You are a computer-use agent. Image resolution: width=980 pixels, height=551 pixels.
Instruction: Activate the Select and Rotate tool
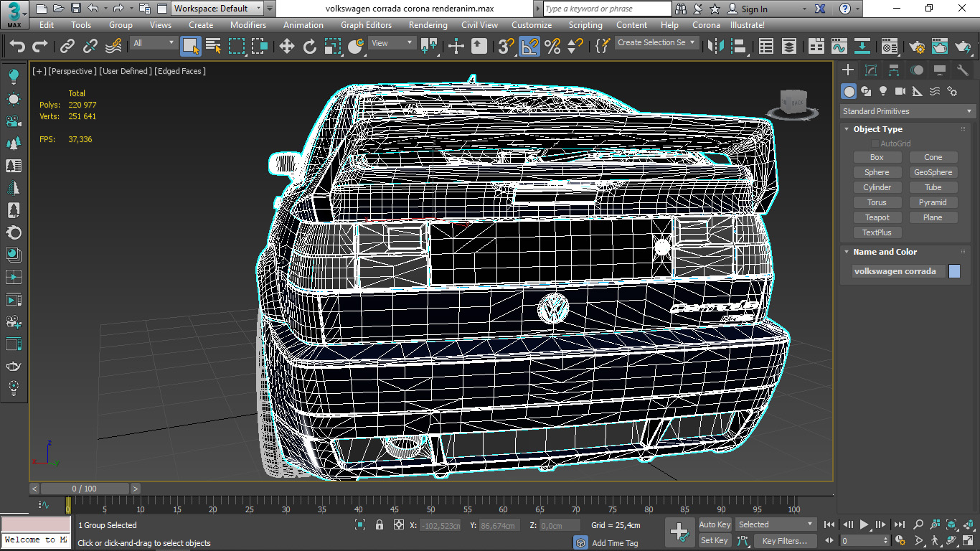pyautogui.click(x=310, y=47)
